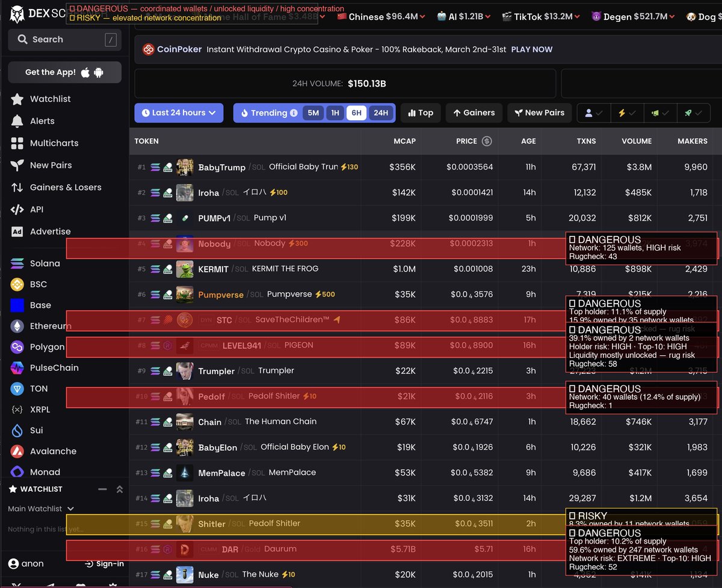Image resolution: width=722 pixels, height=588 pixels.
Task: Click the Get the App! button
Action: tap(64, 72)
